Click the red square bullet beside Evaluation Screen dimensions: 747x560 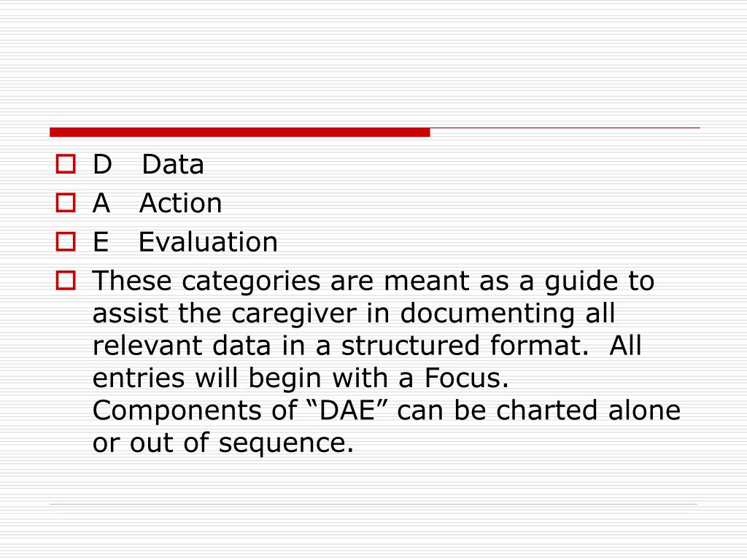click(x=66, y=241)
